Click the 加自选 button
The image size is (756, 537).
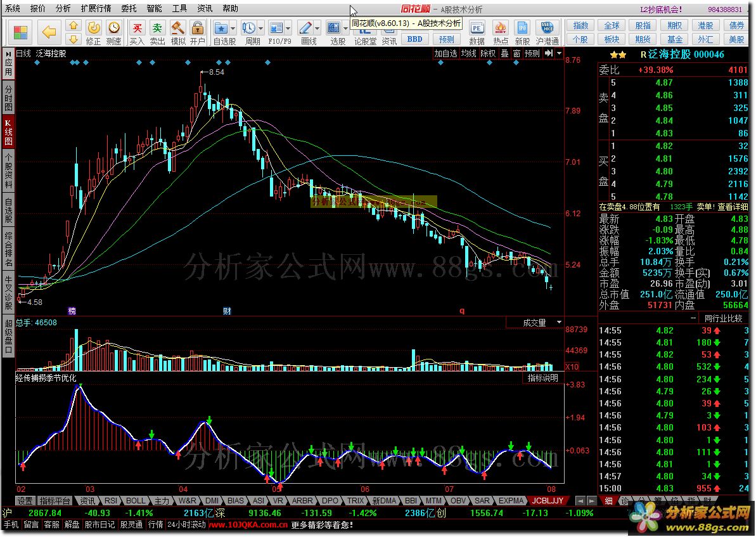[445, 53]
